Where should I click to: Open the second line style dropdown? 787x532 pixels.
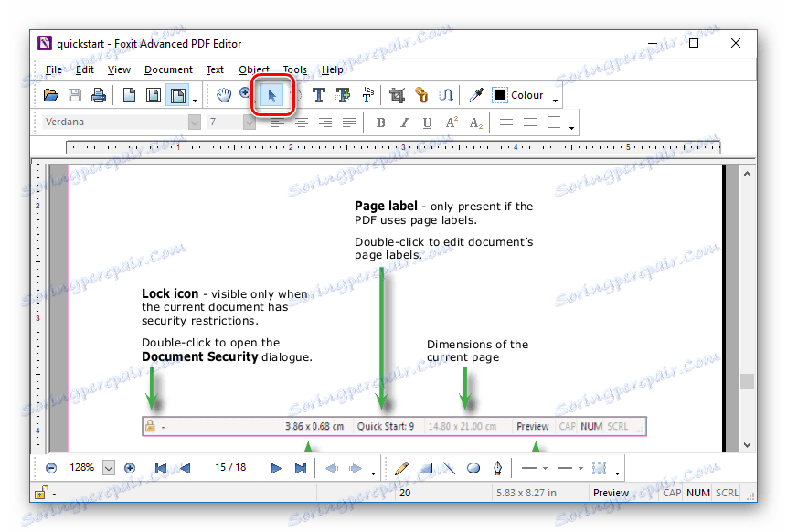(x=580, y=468)
